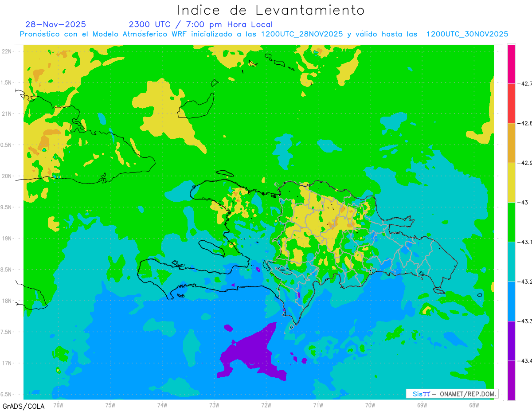
Task: Pick the green colorbar swatch above -43.1
Action: [511, 222]
